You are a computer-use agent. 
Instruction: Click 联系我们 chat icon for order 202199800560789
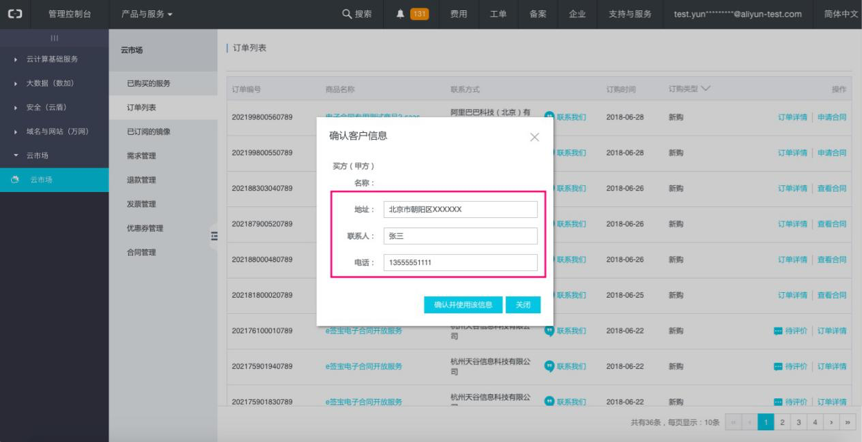tap(549, 117)
